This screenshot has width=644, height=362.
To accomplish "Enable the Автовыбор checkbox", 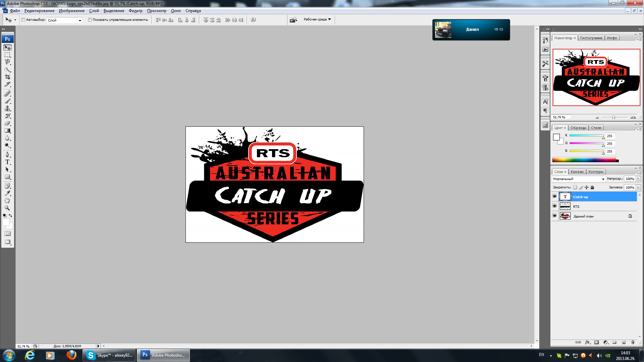I will coord(23,20).
